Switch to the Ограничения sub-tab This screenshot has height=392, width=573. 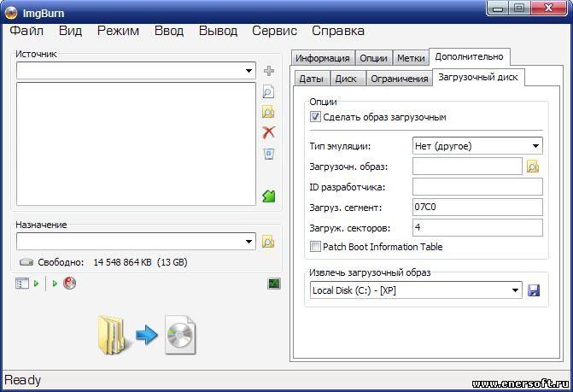(400, 79)
